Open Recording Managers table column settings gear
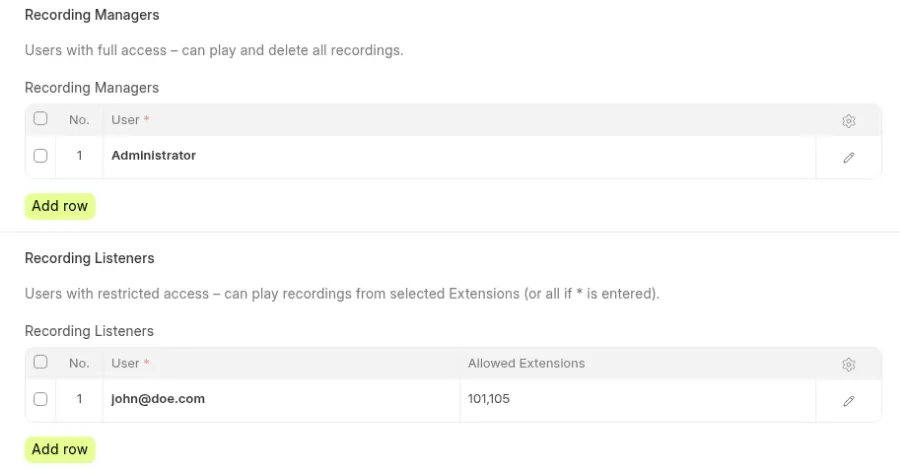This screenshot has width=900, height=470. pyautogui.click(x=848, y=121)
